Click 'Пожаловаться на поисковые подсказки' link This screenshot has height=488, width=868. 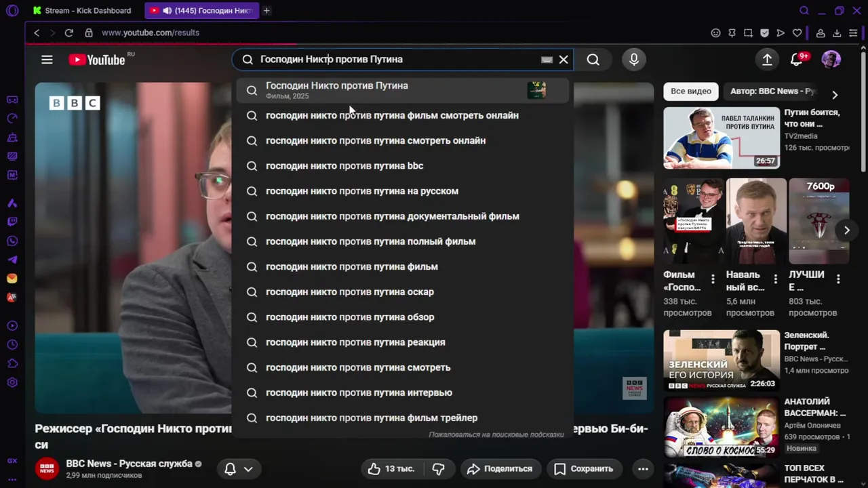[496, 434]
